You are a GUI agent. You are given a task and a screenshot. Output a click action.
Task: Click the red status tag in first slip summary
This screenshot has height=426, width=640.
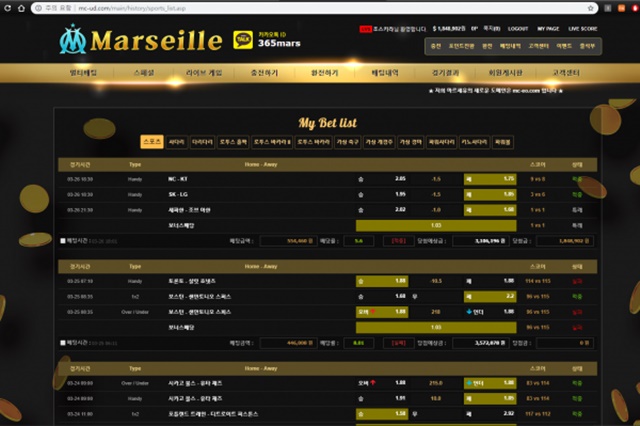[398, 241]
